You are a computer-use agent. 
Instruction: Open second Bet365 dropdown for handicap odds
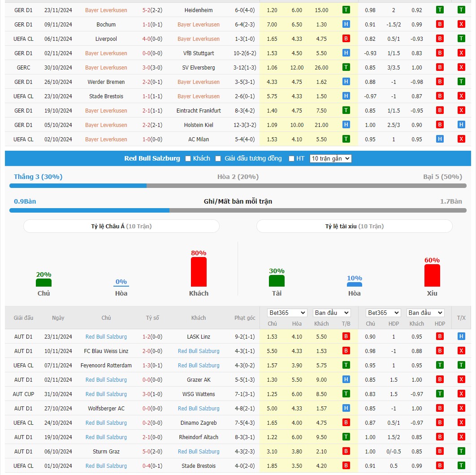pyautogui.click(x=383, y=313)
